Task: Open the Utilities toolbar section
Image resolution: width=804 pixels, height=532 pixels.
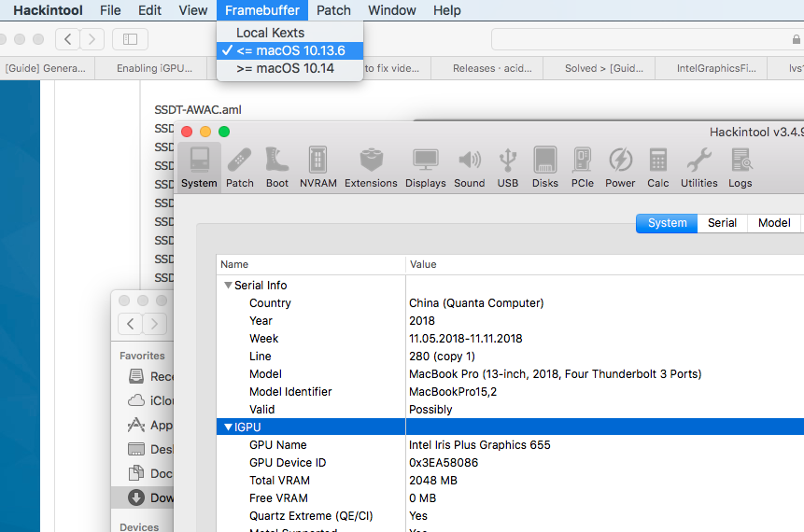Action: point(698,168)
